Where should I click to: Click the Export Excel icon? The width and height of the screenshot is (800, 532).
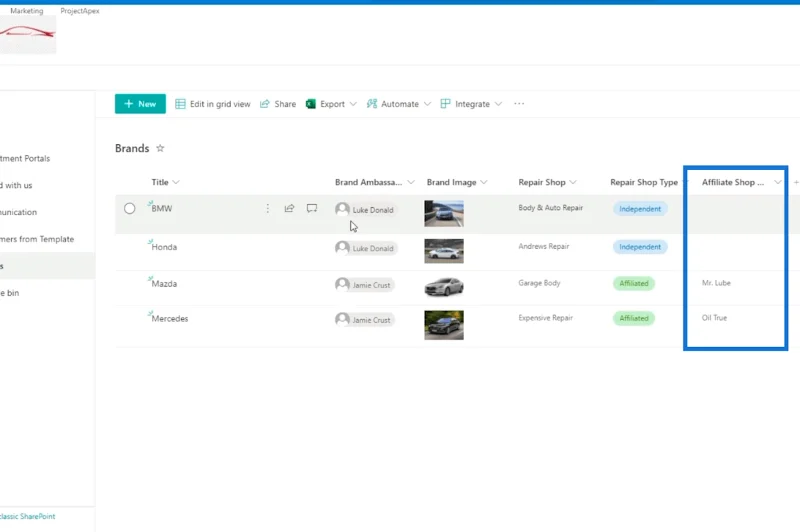point(311,104)
